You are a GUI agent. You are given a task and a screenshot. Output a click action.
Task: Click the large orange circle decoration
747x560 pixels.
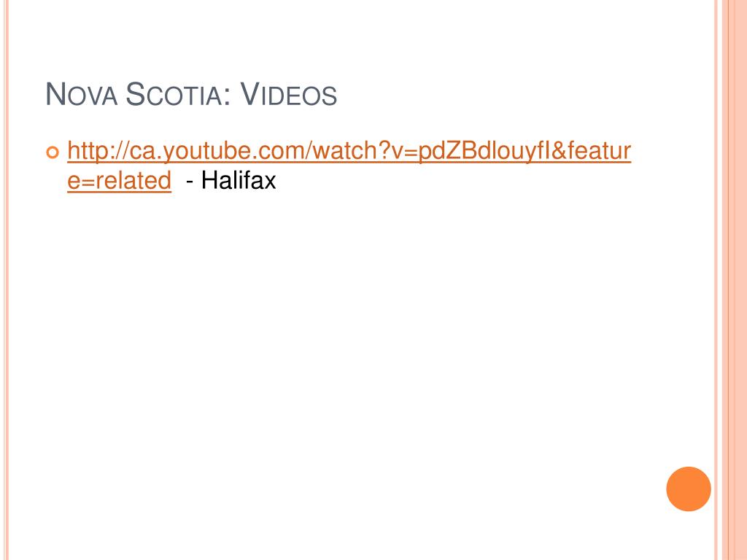(689, 489)
